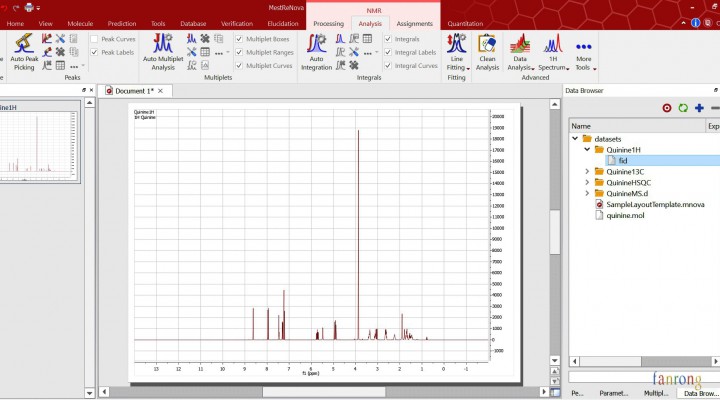This screenshot has height=400, width=720.
Task: Click the red target icon in Data Browser
Action: coord(667,108)
